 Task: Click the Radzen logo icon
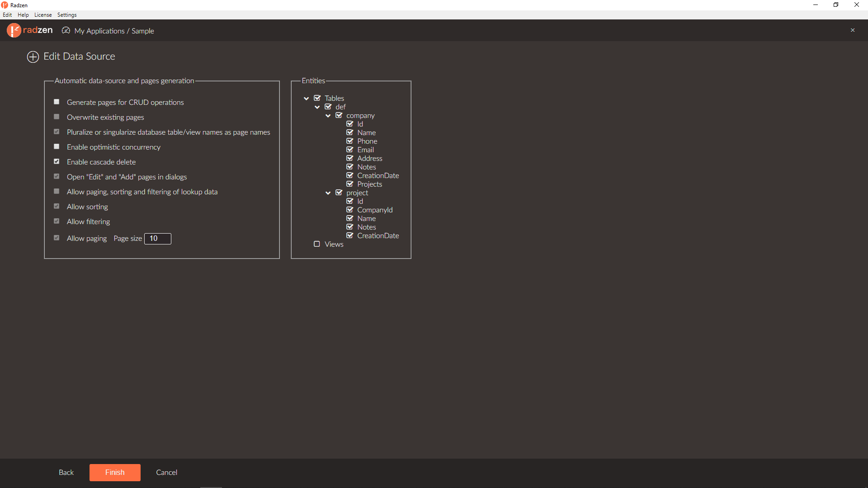(14, 30)
